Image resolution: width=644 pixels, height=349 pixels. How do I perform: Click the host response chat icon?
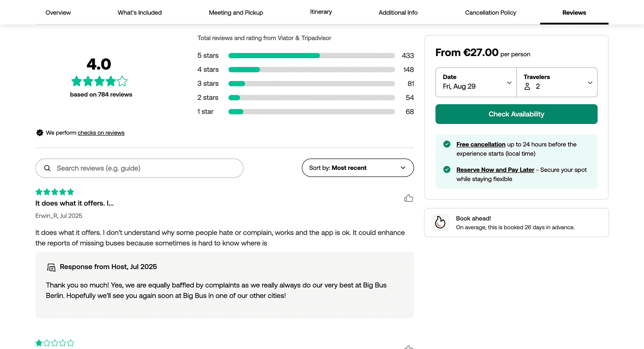(51, 267)
